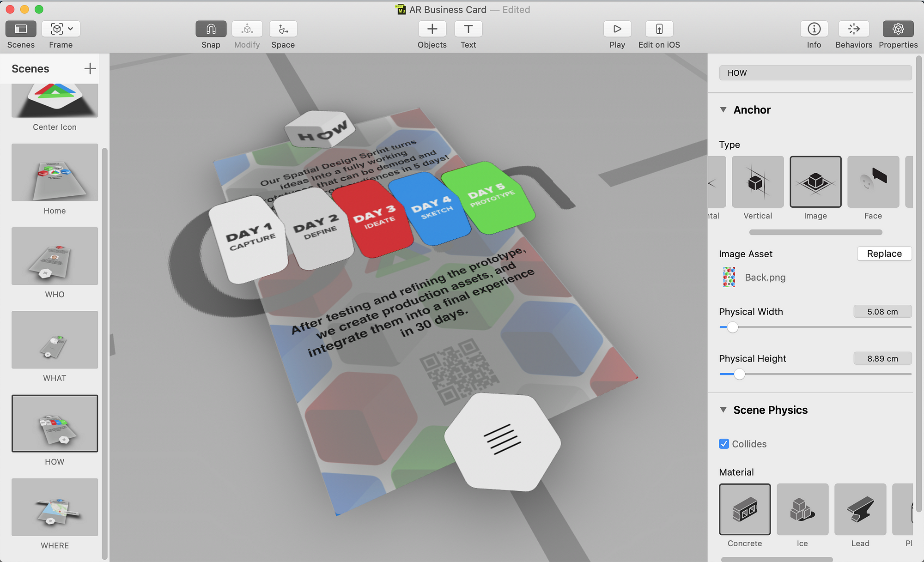
Task: Adjust the Physical Height slider handle
Action: (x=739, y=374)
